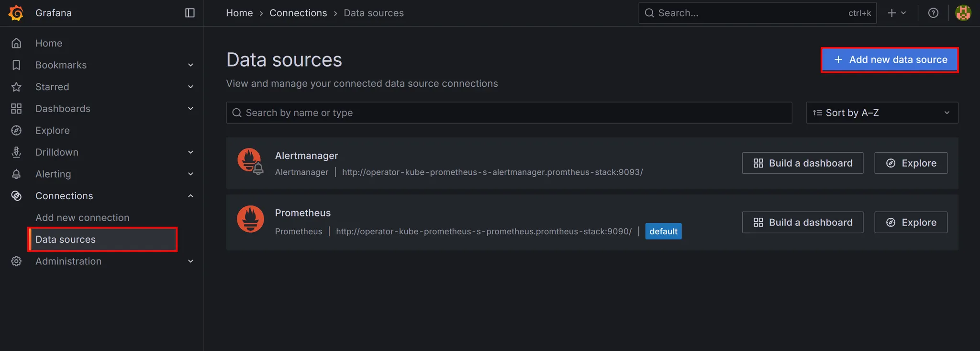The height and width of the screenshot is (351, 980).
Task: Click the Alertmanager data source icon
Action: [x=250, y=161]
